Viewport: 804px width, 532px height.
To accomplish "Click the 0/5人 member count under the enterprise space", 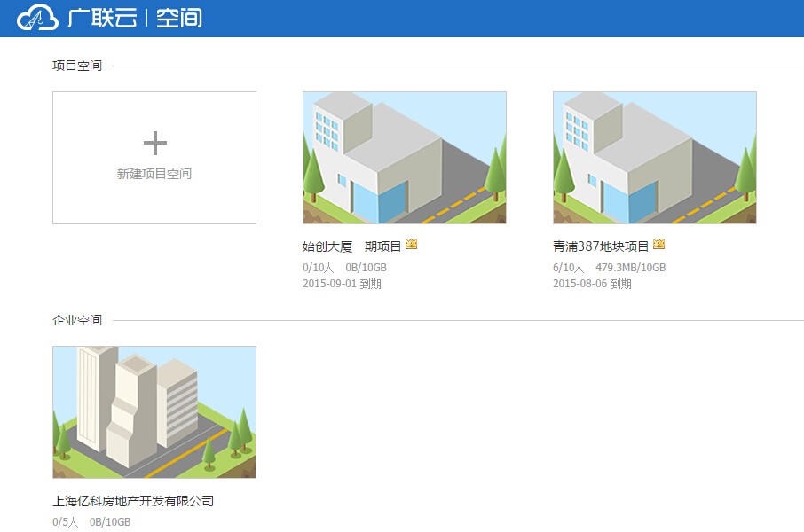I will pos(65,521).
